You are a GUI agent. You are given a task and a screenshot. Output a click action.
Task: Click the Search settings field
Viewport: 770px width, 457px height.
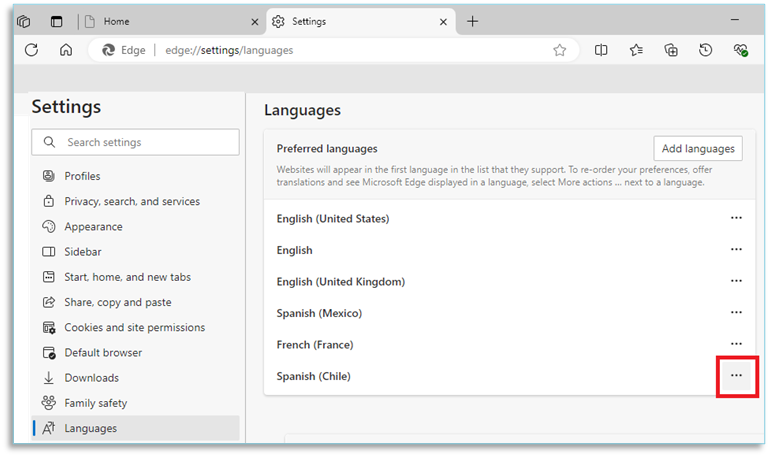click(x=136, y=142)
